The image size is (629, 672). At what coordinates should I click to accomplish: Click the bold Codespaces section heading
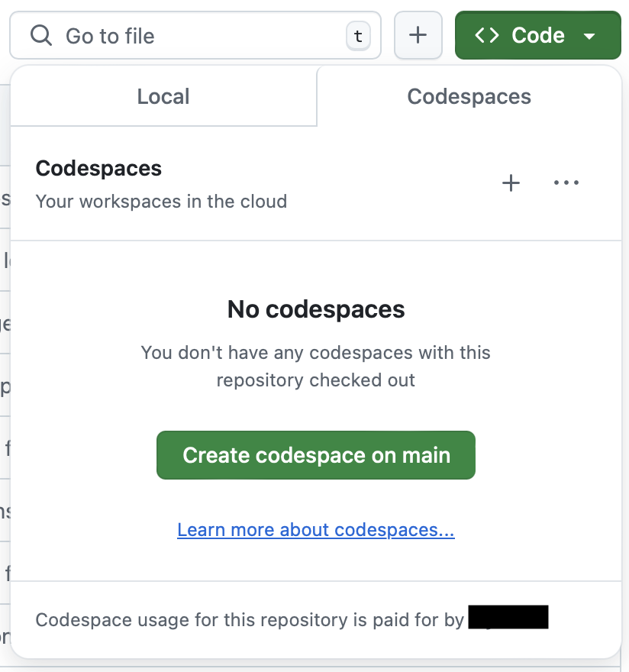pyautogui.click(x=98, y=168)
